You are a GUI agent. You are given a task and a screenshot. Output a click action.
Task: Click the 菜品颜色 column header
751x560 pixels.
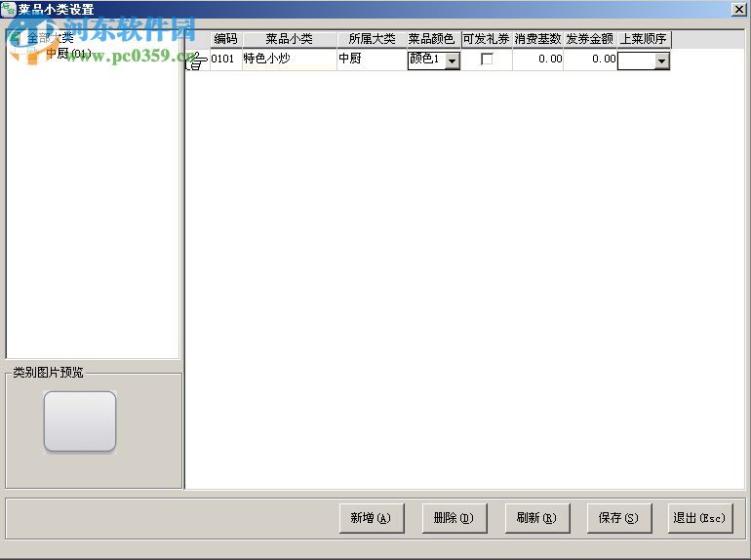point(434,39)
